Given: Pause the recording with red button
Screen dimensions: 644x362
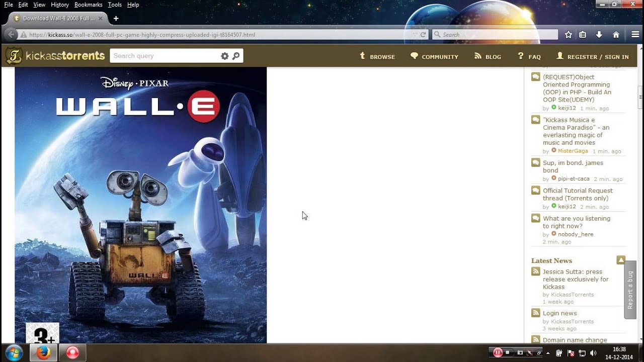Looking at the screenshot, I should 498,352.
